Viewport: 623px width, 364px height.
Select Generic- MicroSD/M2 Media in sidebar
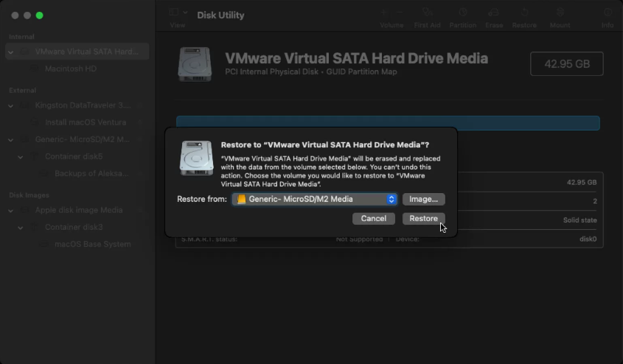(x=77, y=139)
